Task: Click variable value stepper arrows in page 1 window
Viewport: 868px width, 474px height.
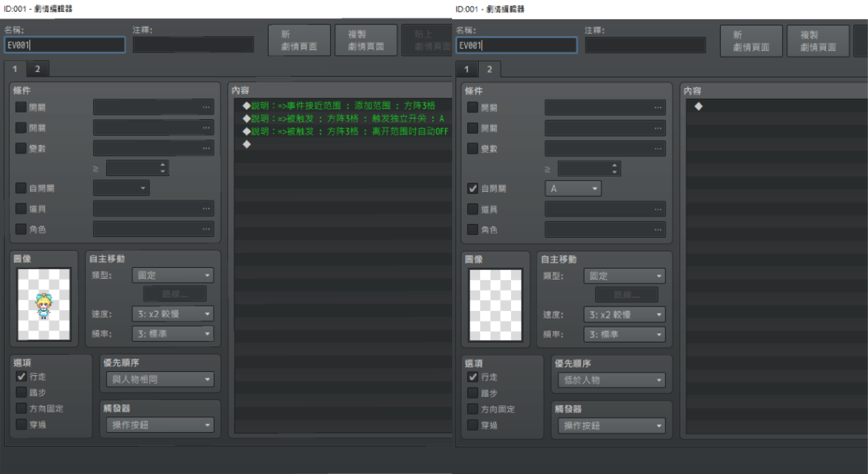Action: coord(163,168)
